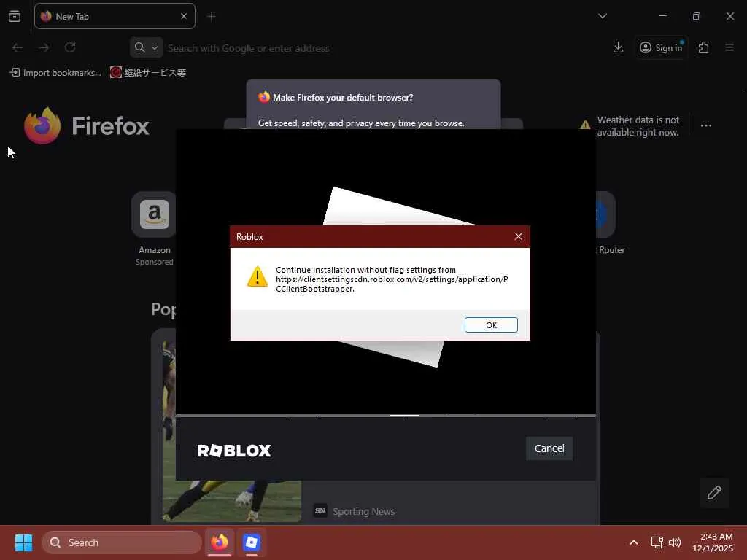The width and height of the screenshot is (747, 560).
Task: Open the football story thumbnail image
Action: (232, 501)
